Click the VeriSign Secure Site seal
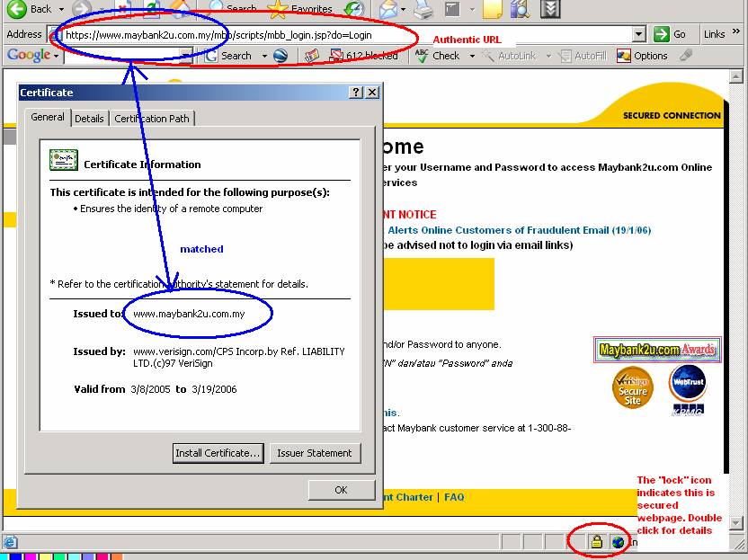Image resolution: width=748 pixels, height=560 pixels. point(633,387)
